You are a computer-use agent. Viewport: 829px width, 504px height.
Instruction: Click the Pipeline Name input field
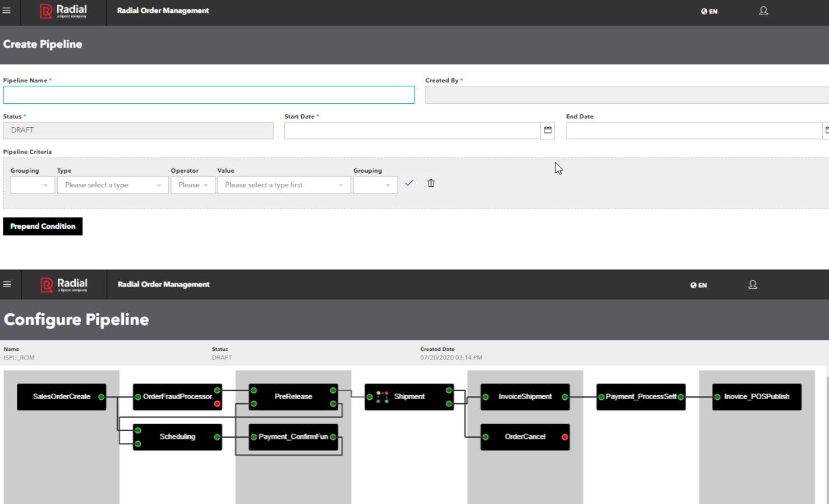208,94
